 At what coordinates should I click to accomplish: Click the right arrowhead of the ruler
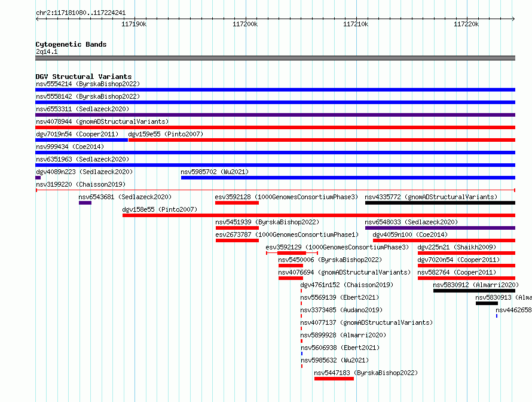(x=513, y=19)
